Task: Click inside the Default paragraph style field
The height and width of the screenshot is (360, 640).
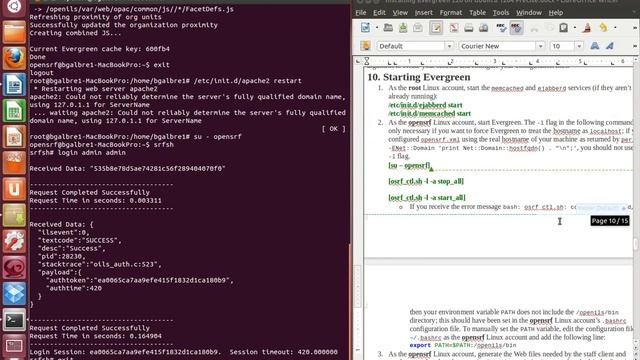Action: [411, 46]
